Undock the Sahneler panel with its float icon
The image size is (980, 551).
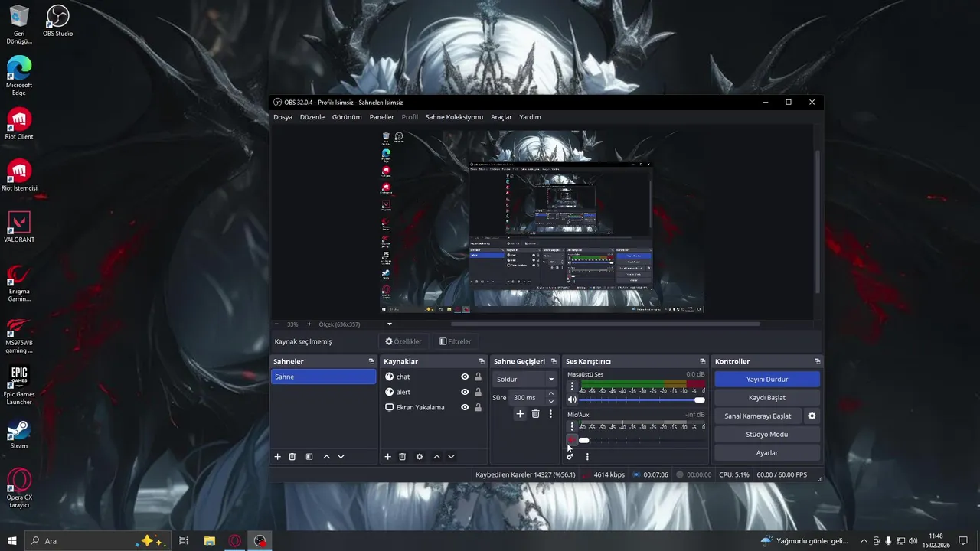371,361
